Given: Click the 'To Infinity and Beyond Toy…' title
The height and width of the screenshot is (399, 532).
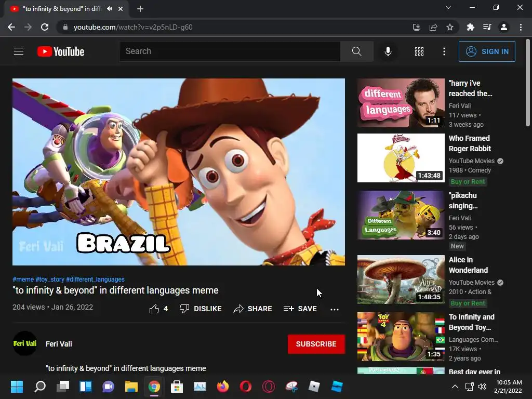Looking at the screenshot, I should [x=472, y=322].
